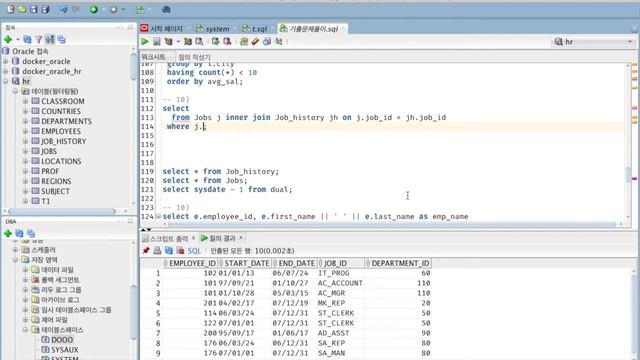Image resolution: width=640 pixels, height=360 pixels.
Task: Sort by DEPARTMENT_ID column header
Action: [398, 263]
